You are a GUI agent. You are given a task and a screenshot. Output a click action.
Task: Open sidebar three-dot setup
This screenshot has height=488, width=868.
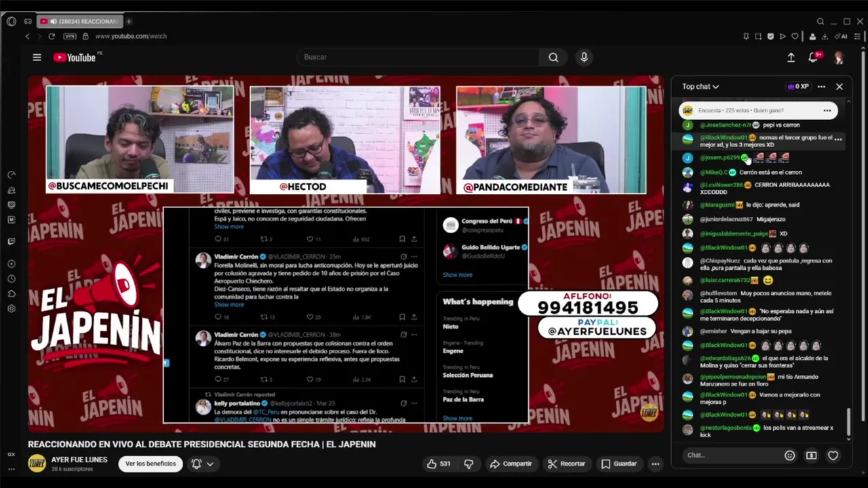12,468
